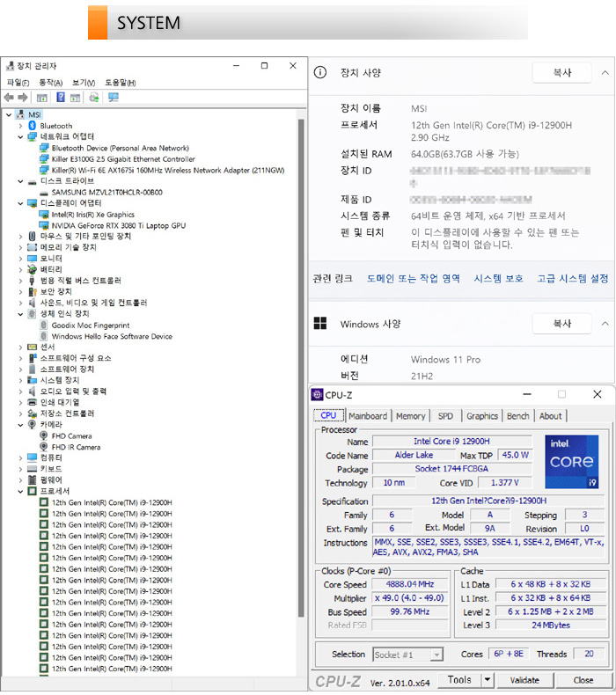Expand the 배터리 category
The height and width of the screenshot is (695, 616).
[20, 270]
